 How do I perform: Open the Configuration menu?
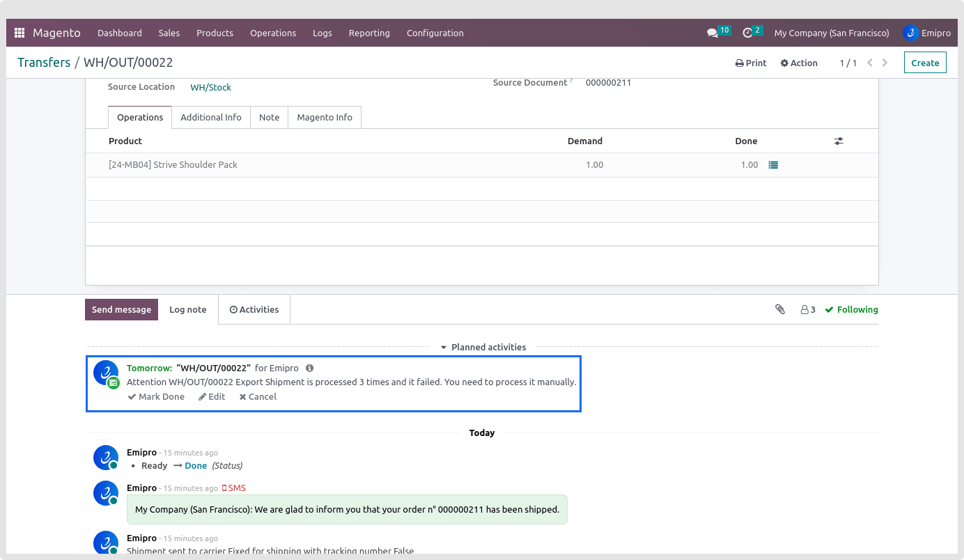tap(435, 33)
